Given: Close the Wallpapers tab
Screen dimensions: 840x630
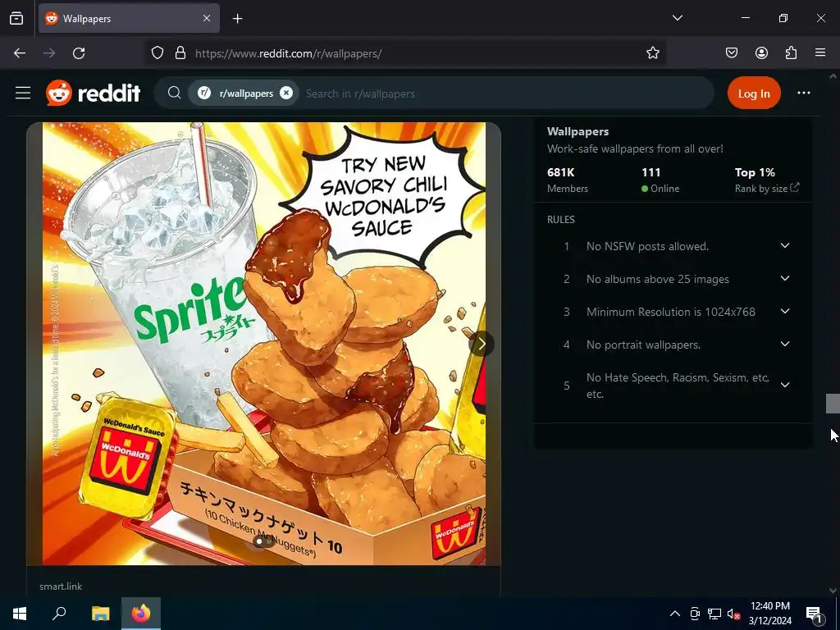Looking at the screenshot, I should (207, 18).
